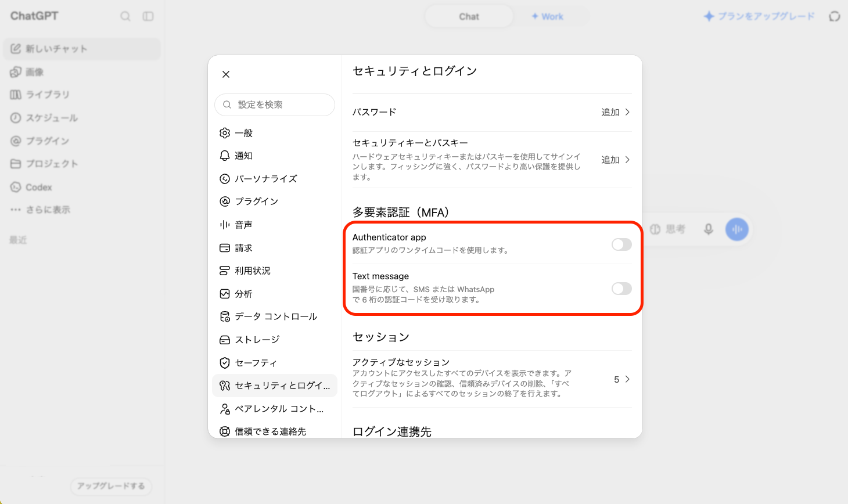The image size is (848, 504).
Task: Select the 請求 card icon
Action: pos(225,248)
